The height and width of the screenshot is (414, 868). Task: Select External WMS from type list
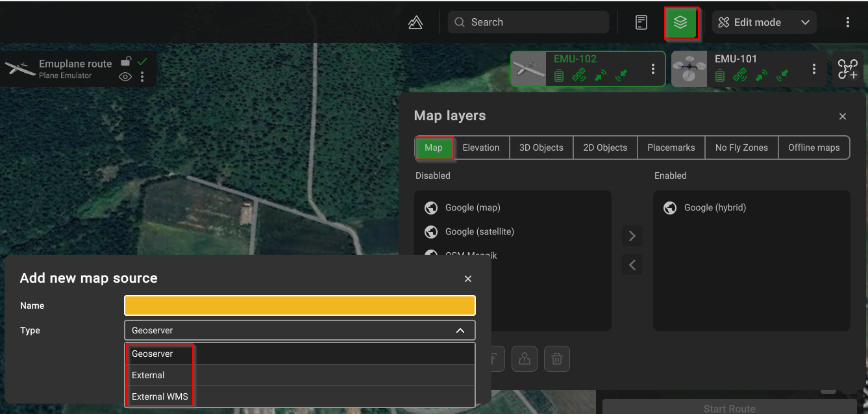click(x=160, y=396)
